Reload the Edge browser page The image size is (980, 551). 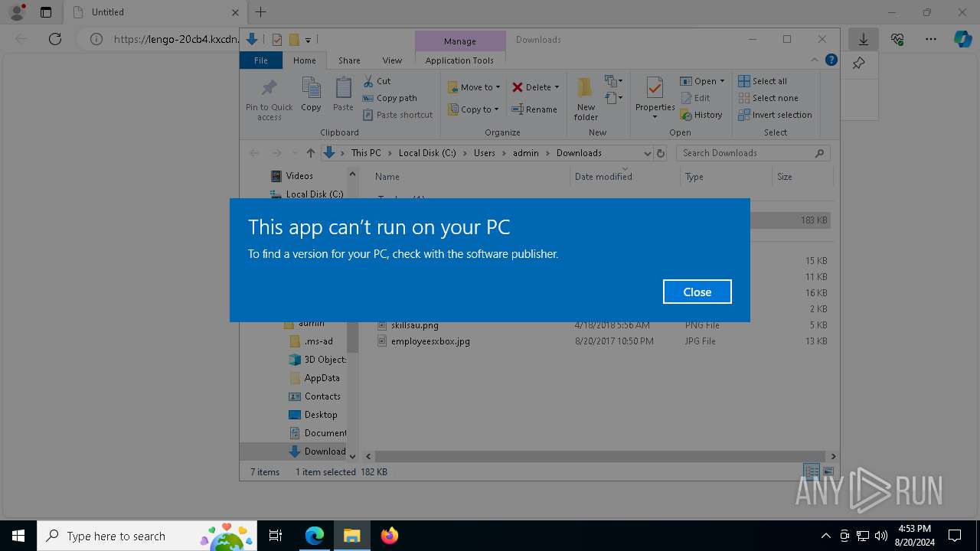(55, 39)
